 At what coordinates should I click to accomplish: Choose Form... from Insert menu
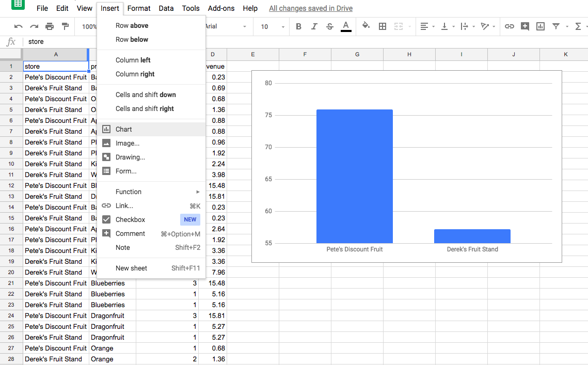(151, 171)
